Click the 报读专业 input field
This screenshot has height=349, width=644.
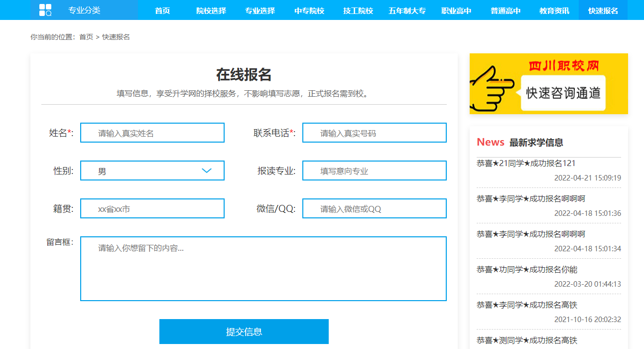[x=375, y=171]
